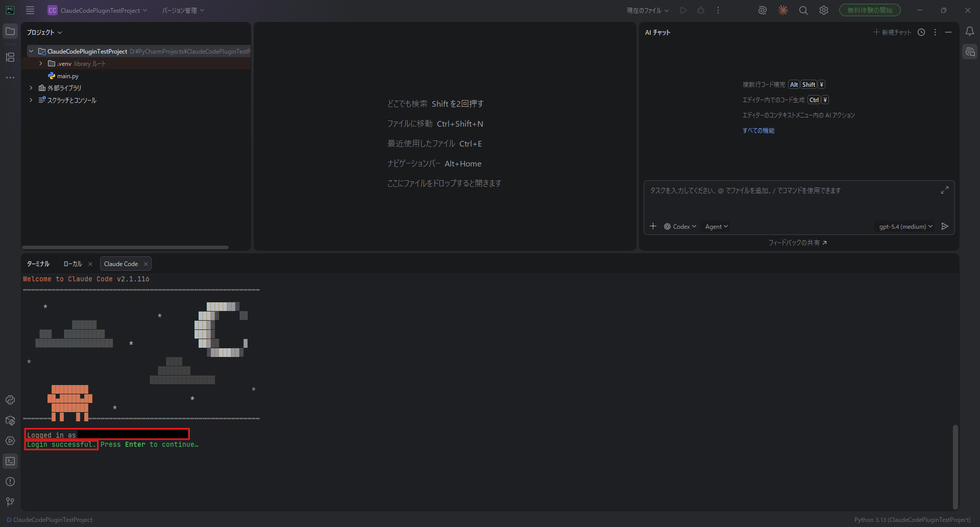Open the Problems tool window
The width and height of the screenshot is (980, 527).
(10, 482)
